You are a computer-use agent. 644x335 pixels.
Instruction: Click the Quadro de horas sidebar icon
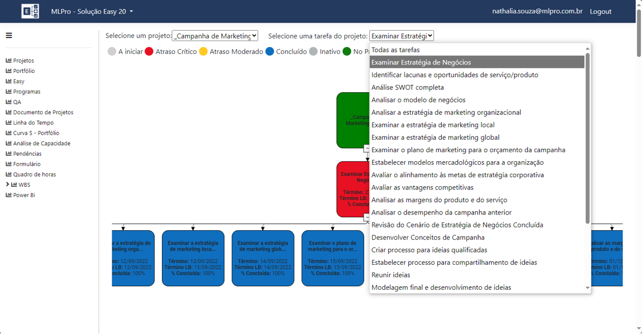(x=8, y=174)
